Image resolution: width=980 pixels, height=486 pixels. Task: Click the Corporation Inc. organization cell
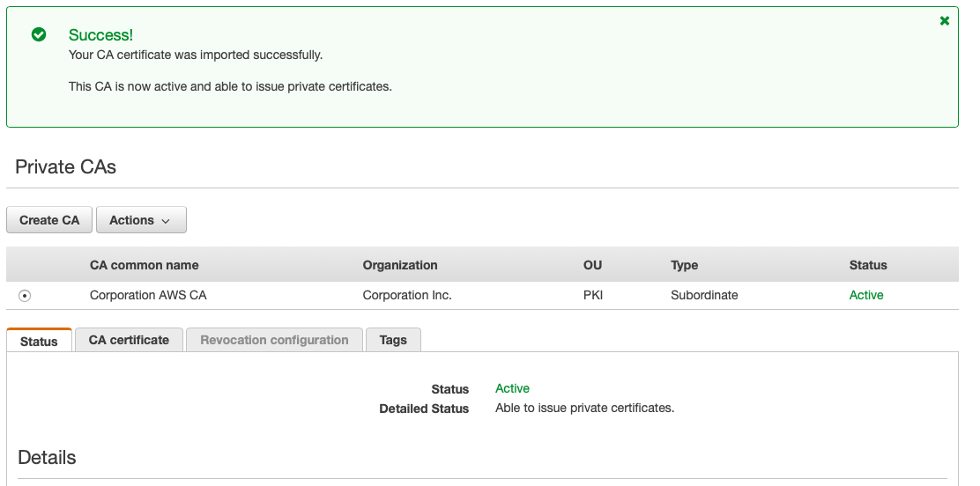point(407,295)
